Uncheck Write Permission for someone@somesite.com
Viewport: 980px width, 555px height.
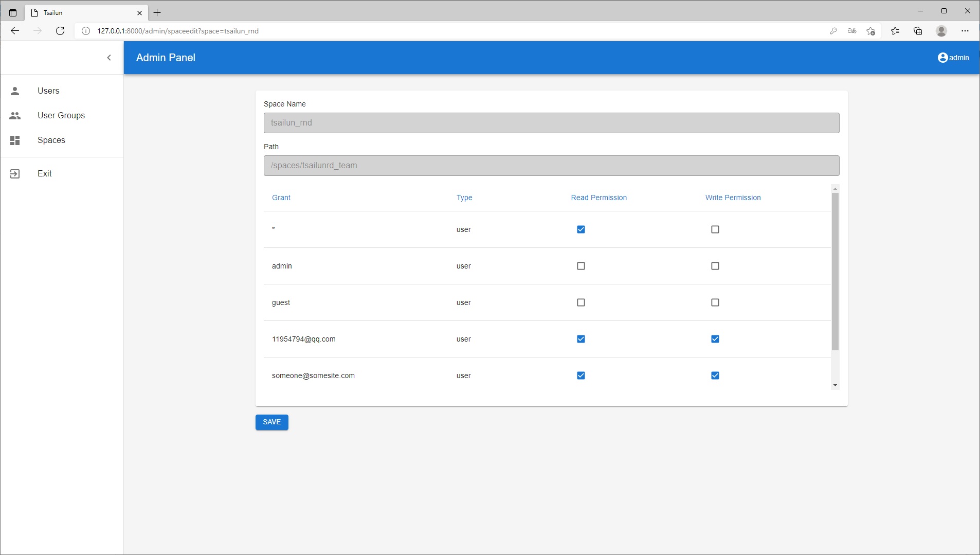(715, 375)
